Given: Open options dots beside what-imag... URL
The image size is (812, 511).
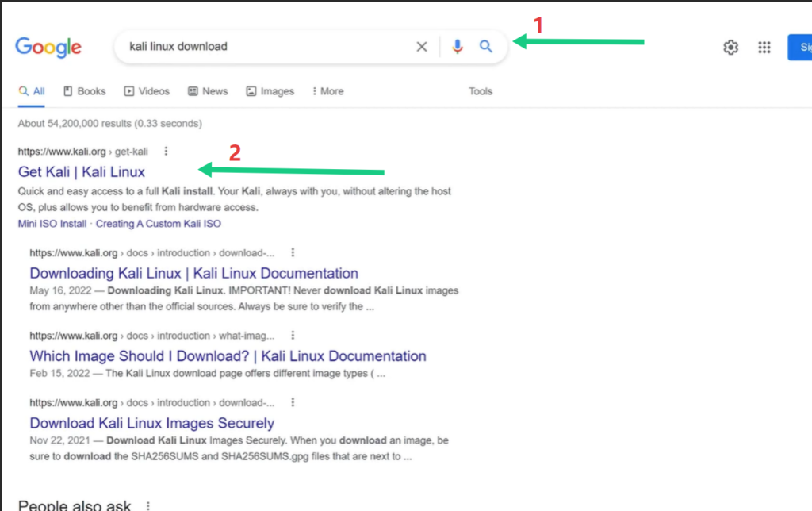Looking at the screenshot, I should 293,336.
